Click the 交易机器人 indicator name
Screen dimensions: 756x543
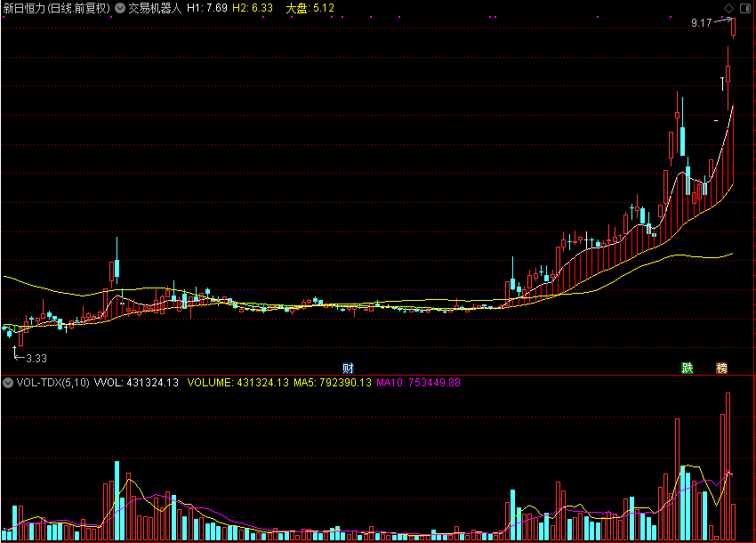pos(155,8)
